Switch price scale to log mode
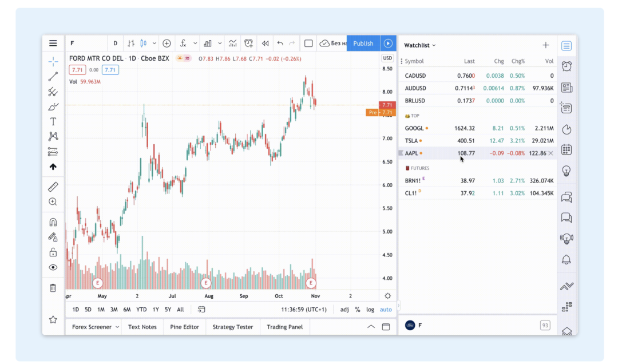 tap(371, 309)
